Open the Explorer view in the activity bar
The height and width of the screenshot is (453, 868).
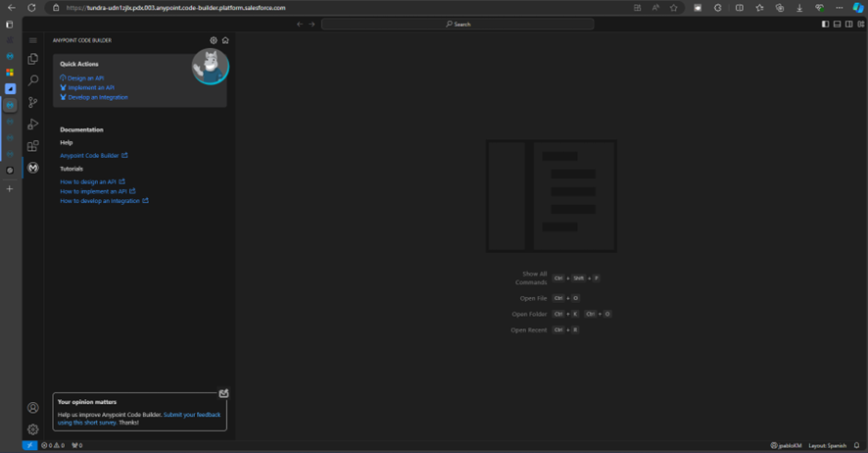33,59
